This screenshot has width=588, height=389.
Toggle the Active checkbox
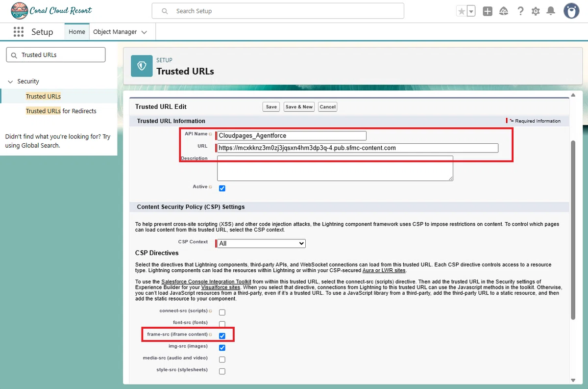click(x=222, y=188)
